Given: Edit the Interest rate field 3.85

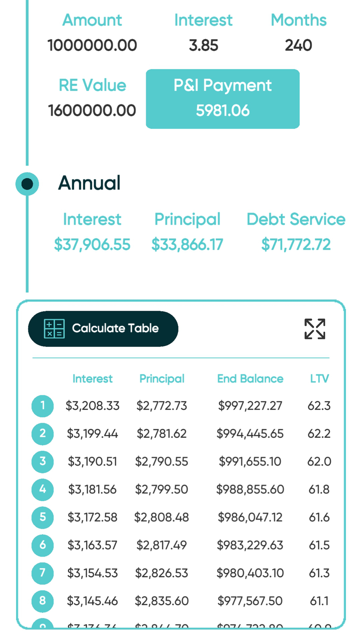Looking at the screenshot, I should (x=203, y=46).
